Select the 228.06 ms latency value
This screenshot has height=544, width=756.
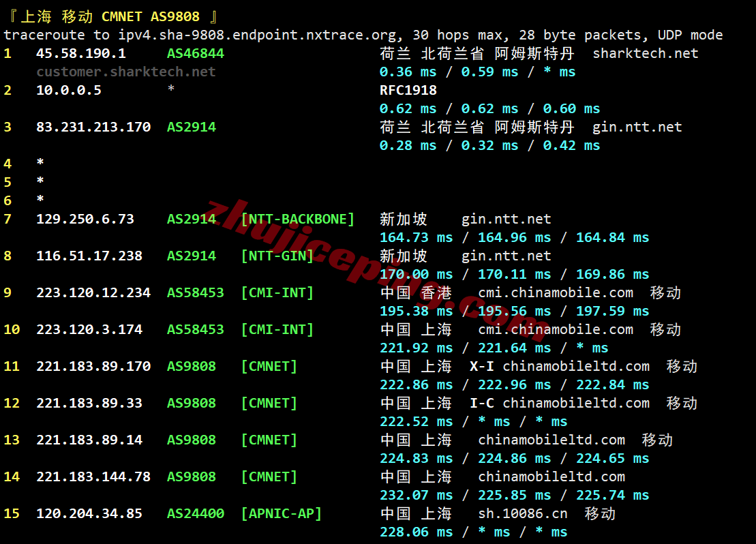(x=416, y=532)
